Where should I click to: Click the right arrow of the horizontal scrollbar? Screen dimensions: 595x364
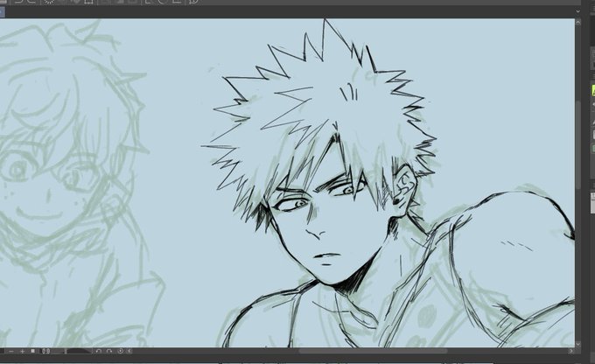coord(571,352)
